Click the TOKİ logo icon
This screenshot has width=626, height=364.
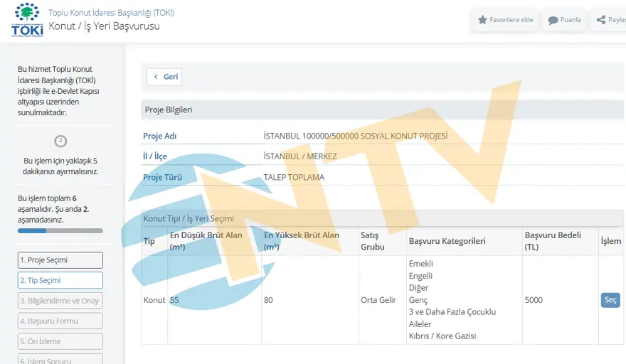[x=27, y=20]
